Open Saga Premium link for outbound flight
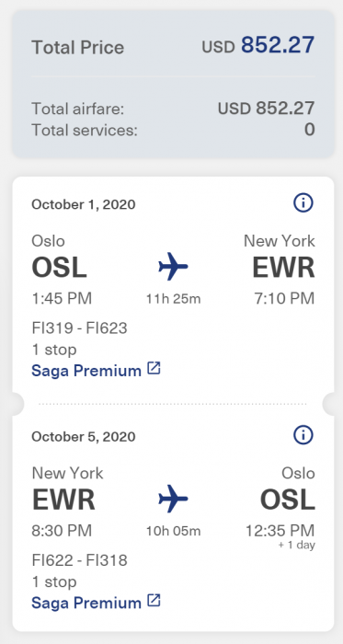Image resolution: width=343 pixels, height=644 pixels. click(86, 371)
